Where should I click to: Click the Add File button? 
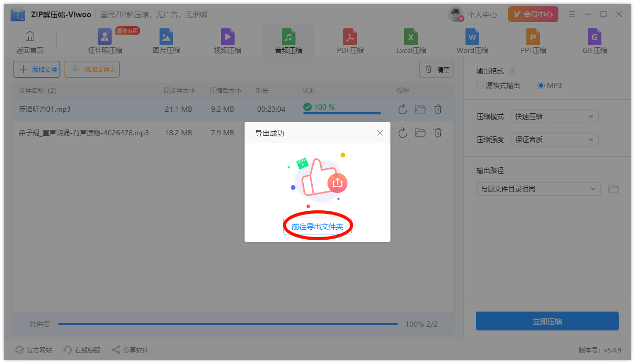pos(37,69)
